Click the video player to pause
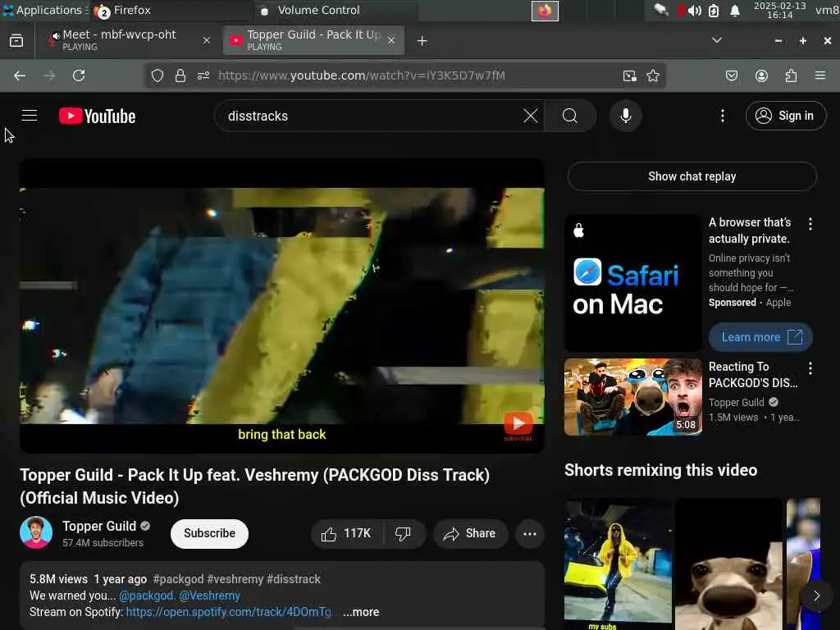Image resolution: width=840 pixels, height=630 pixels. tap(282, 305)
